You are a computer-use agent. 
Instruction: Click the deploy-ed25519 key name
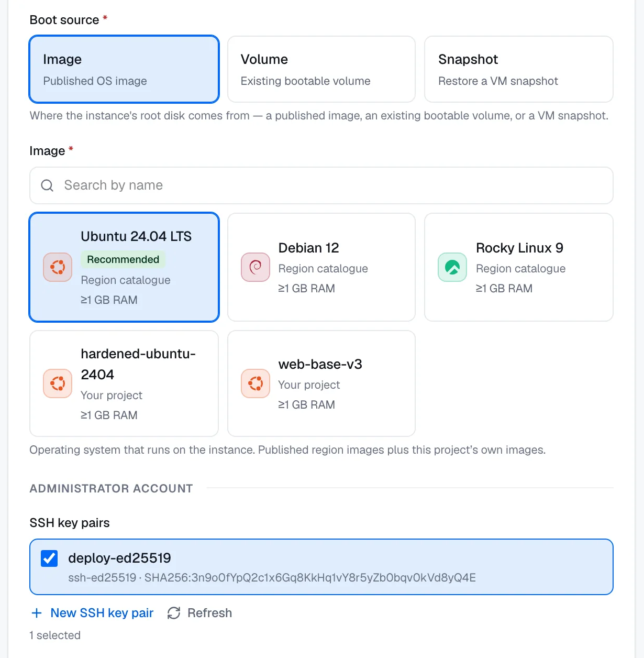pos(119,558)
